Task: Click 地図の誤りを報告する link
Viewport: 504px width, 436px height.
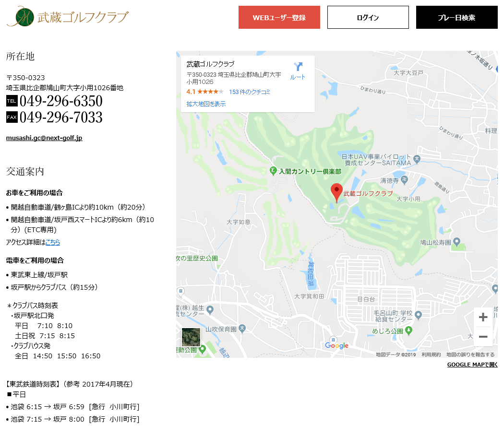Action: pos(470,354)
